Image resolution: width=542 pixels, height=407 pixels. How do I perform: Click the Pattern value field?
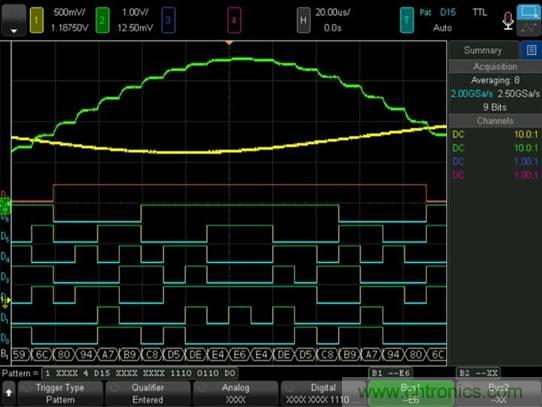[x=140, y=373]
